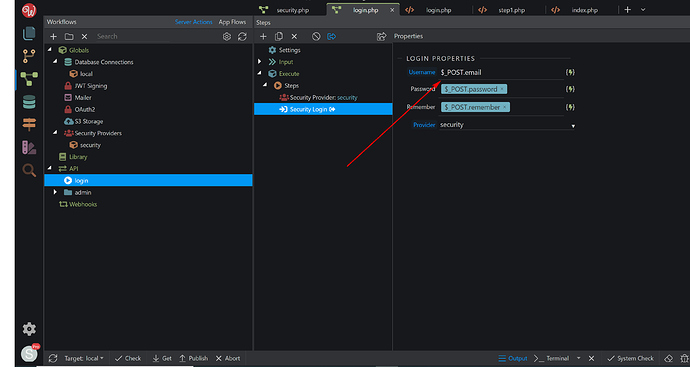Open data picker for Password field

coord(570,89)
